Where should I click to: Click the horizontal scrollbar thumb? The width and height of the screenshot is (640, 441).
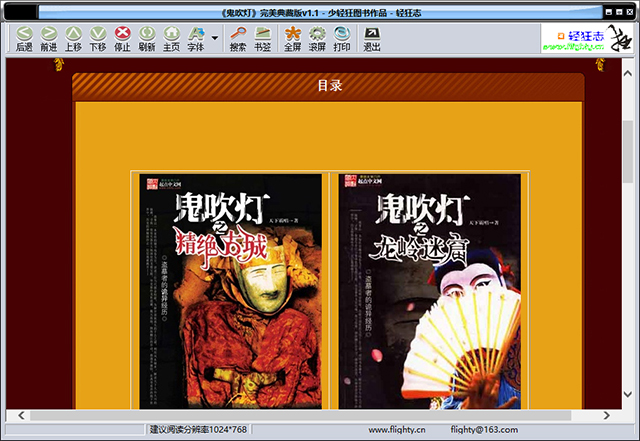coord(300,415)
